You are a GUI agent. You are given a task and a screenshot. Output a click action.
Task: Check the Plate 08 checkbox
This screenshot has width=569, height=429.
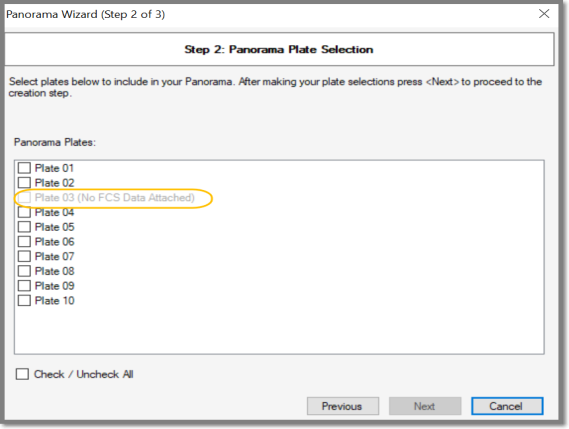(x=24, y=271)
